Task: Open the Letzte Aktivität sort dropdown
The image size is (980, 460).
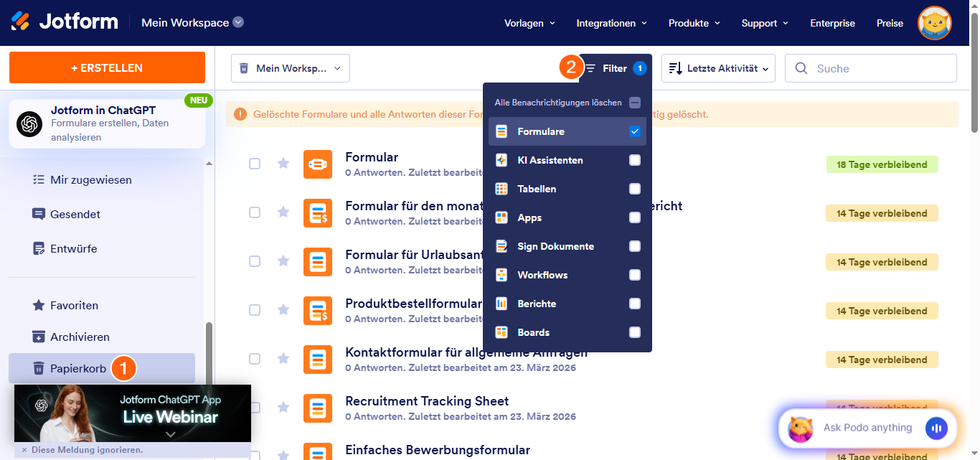Action: (x=718, y=69)
